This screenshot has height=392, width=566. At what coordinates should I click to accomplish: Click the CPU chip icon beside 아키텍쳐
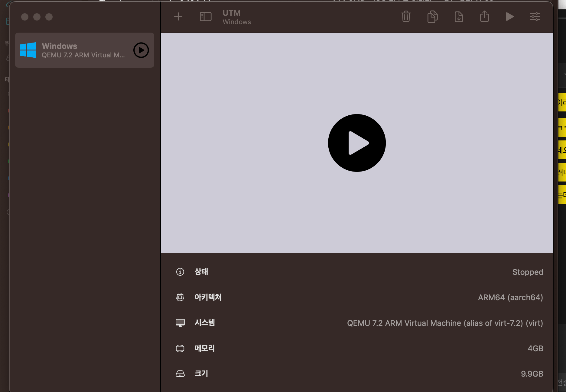(180, 297)
